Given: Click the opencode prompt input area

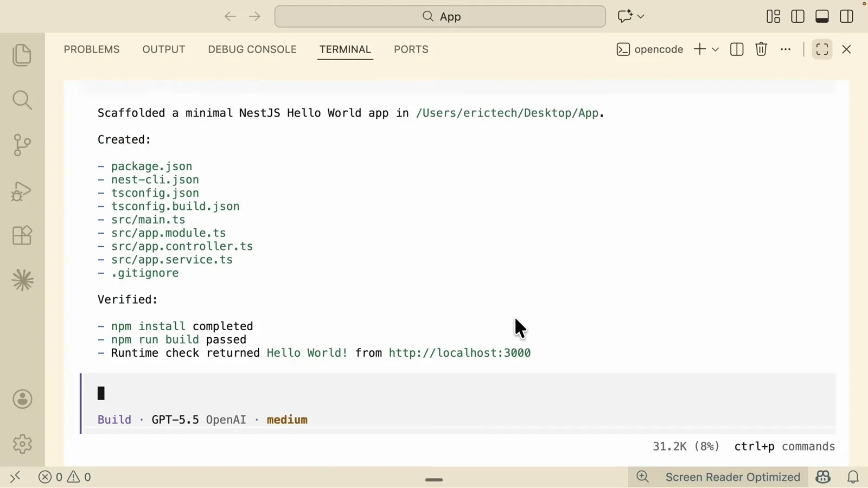Looking at the screenshot, I should click(459, 394).
